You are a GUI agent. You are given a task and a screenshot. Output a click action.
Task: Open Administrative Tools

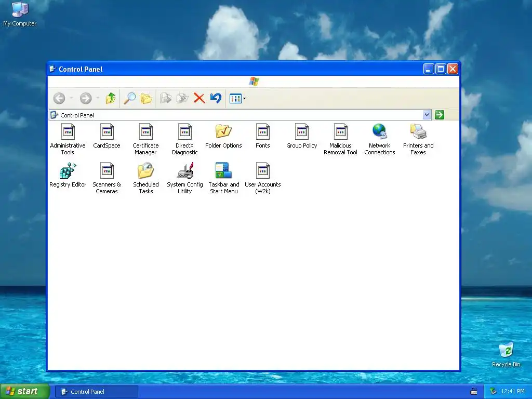pos(68,139)
